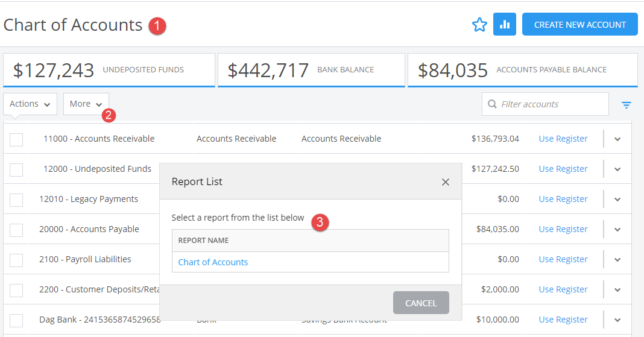Image resolution: width=644 pixels, height=337 pixels.
Task: Select the Accounts Payable Balance $84,035 card
Action: pyautogui.click(x=522, y=70)
